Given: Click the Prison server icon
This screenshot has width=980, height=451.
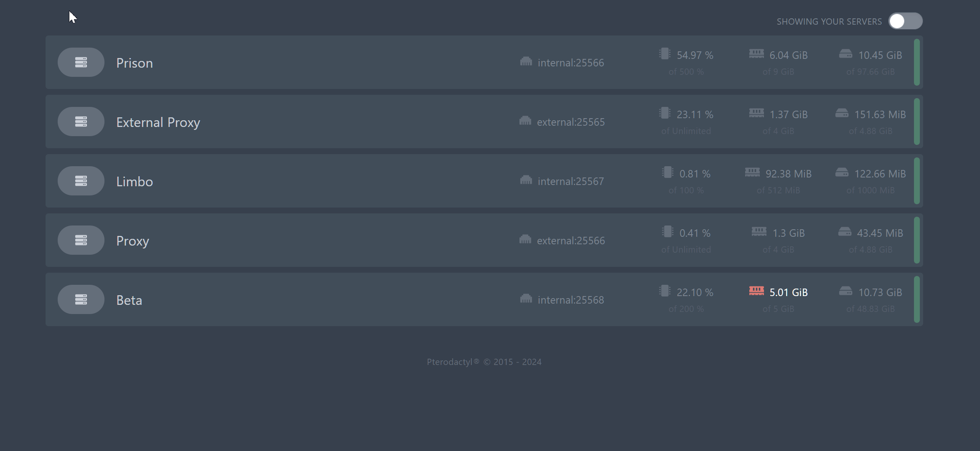Looking at the screenshot, I should tap(81, 62).
